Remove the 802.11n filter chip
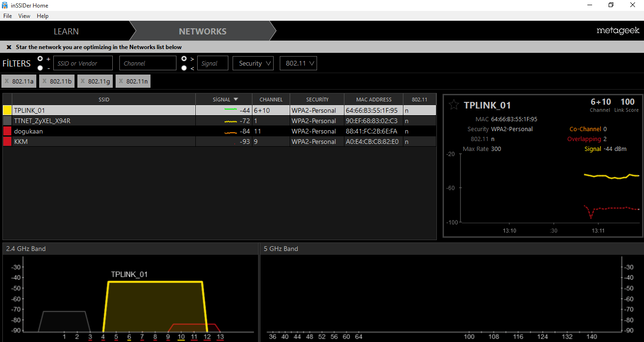 pyautogui.click(x=121, y=81)
